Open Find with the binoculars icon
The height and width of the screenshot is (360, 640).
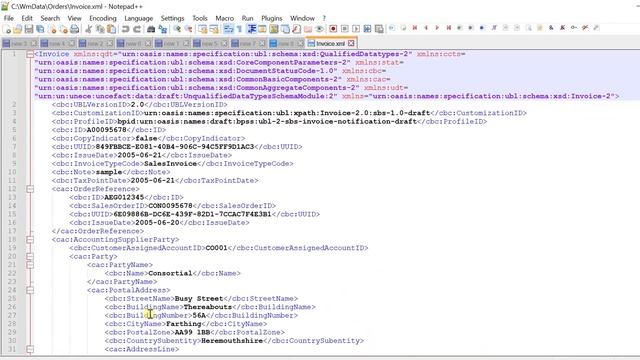(151, 29)
